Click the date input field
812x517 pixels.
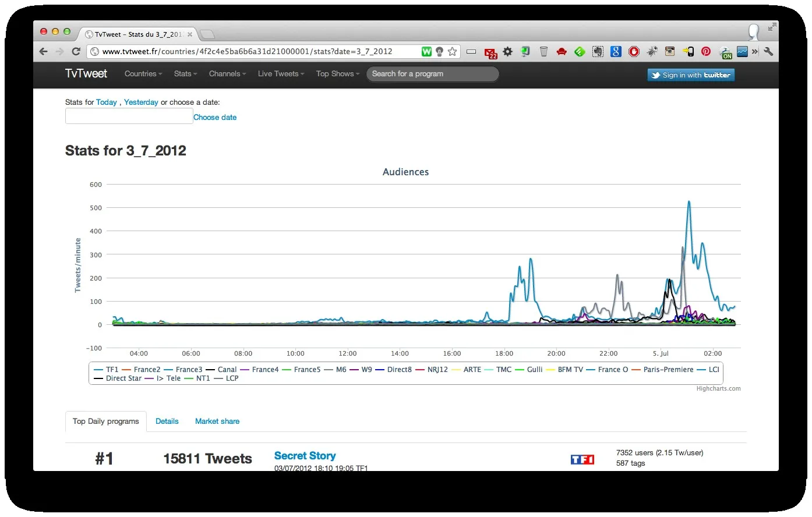(129, 116)
